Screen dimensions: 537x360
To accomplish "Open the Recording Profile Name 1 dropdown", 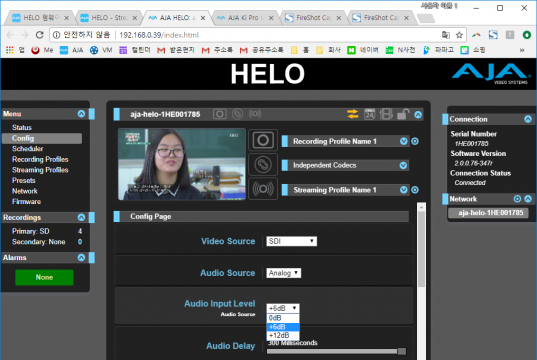I will click(x=403, y=141).
